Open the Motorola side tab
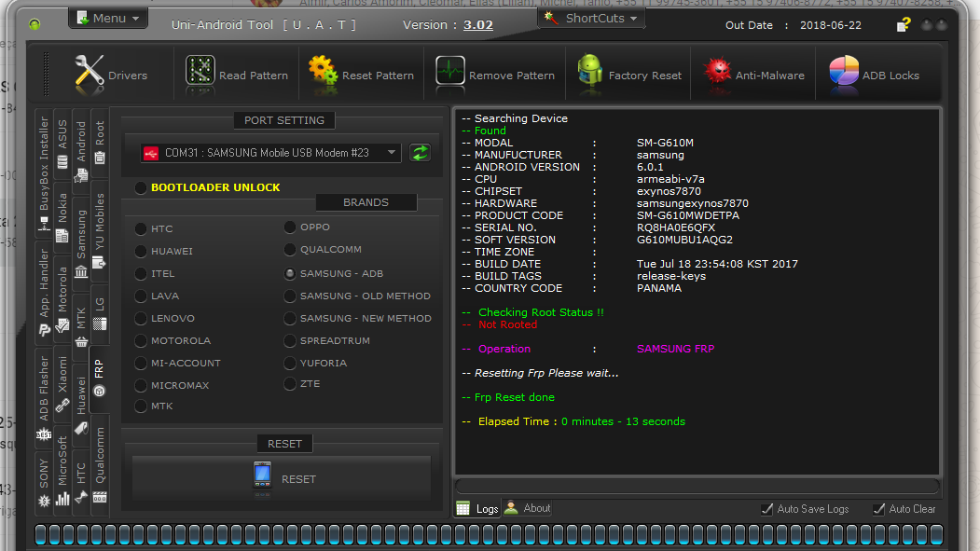This screenshot has height=551, width=980. (62, 300)
